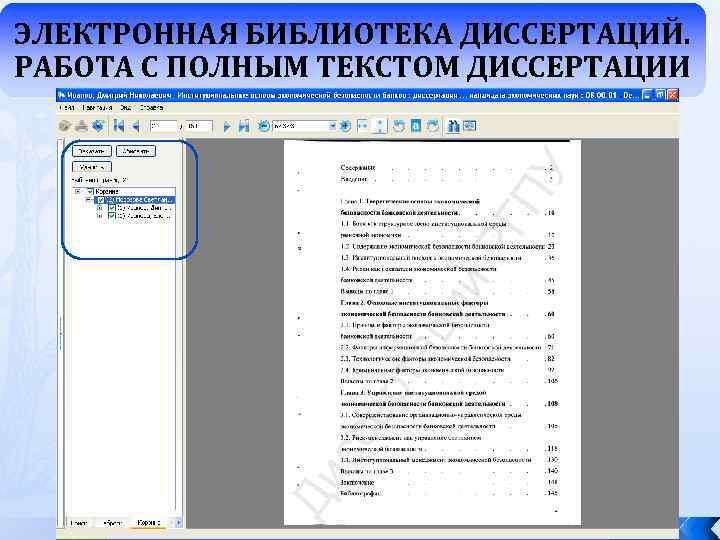
Task: Click the blue globe toolbar icon
Action: tap(98, 125)
